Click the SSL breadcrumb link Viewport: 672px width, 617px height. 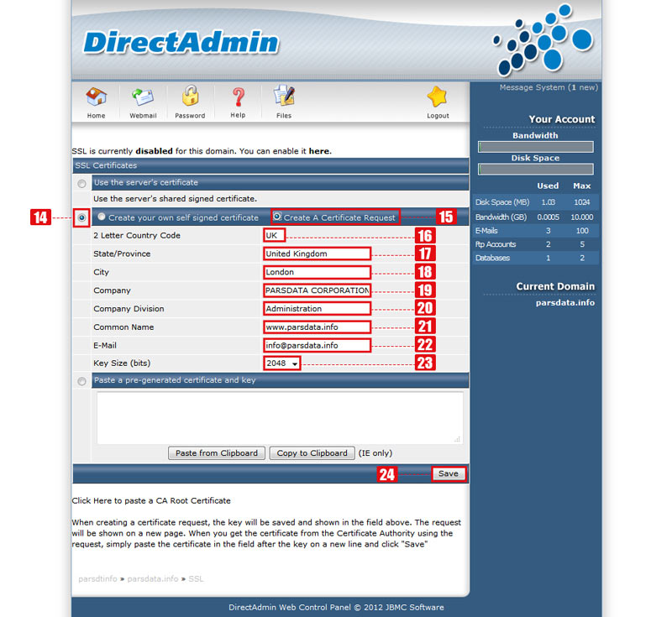[x=196, y=579]
